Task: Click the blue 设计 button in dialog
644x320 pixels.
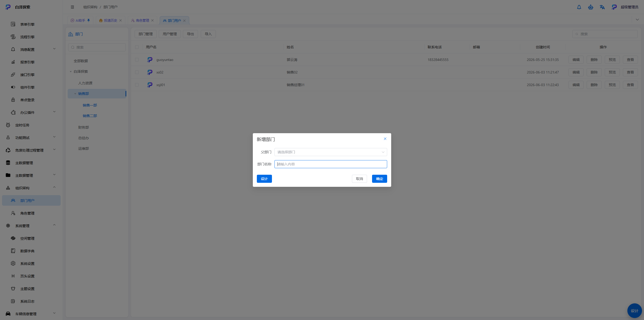Action: (264, 179)
